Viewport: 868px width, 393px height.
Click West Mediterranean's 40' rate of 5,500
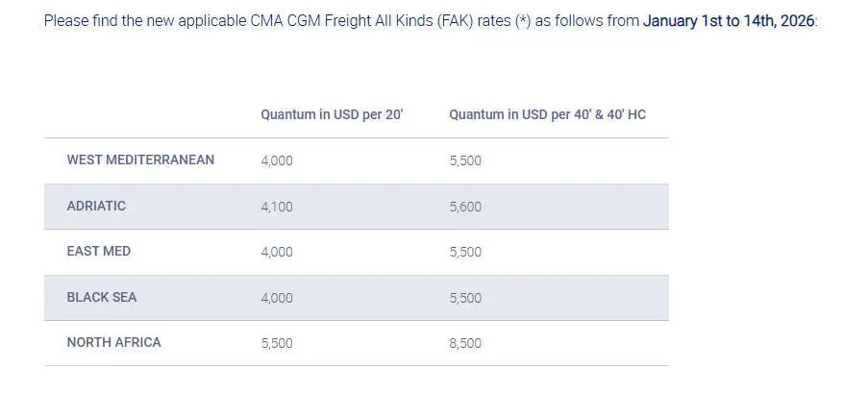(x=465, y=160)
